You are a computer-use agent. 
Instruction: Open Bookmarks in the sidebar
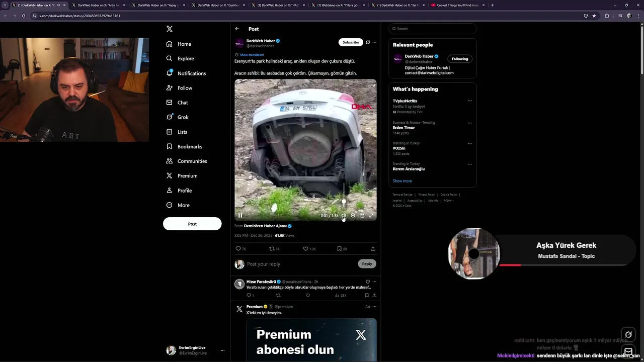click(x=184, y=147)
